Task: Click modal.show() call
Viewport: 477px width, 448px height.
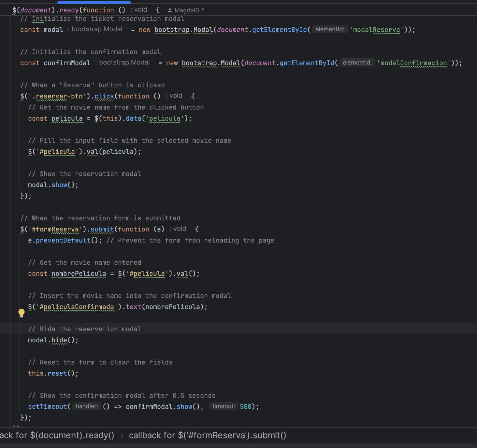Action: (x=53, y=185)
